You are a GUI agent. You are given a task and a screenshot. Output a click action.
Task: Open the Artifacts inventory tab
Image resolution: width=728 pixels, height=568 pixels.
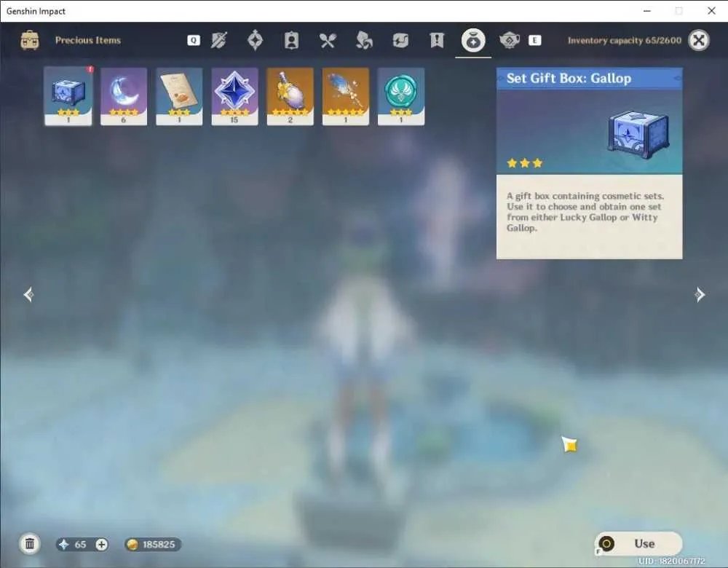point(255,40)
